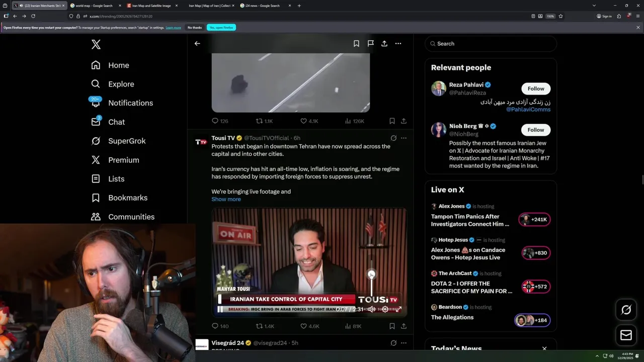Open the @PahlaviComms link
The width and height of the screenshot is (644, 362).
[x=528, y=109]
